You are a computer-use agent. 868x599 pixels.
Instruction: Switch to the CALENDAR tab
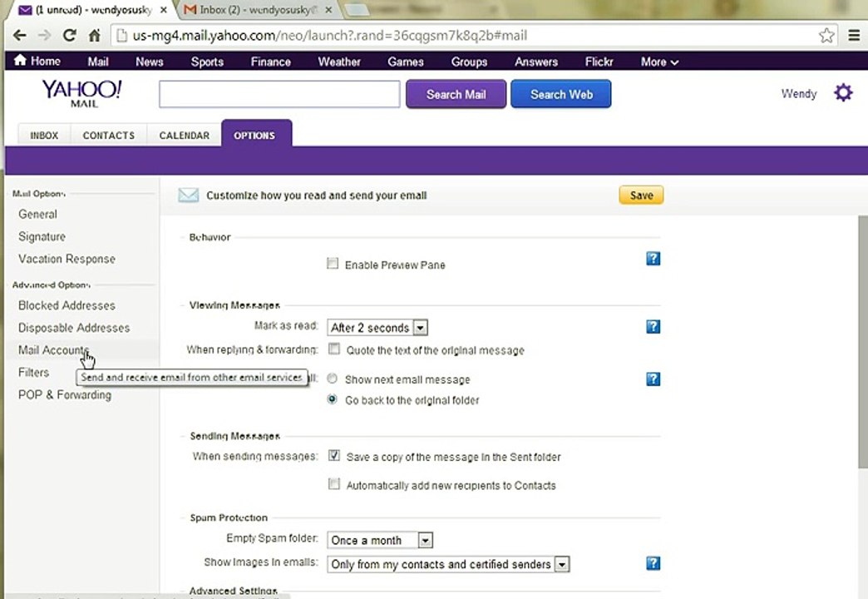(x=185, y=136)
